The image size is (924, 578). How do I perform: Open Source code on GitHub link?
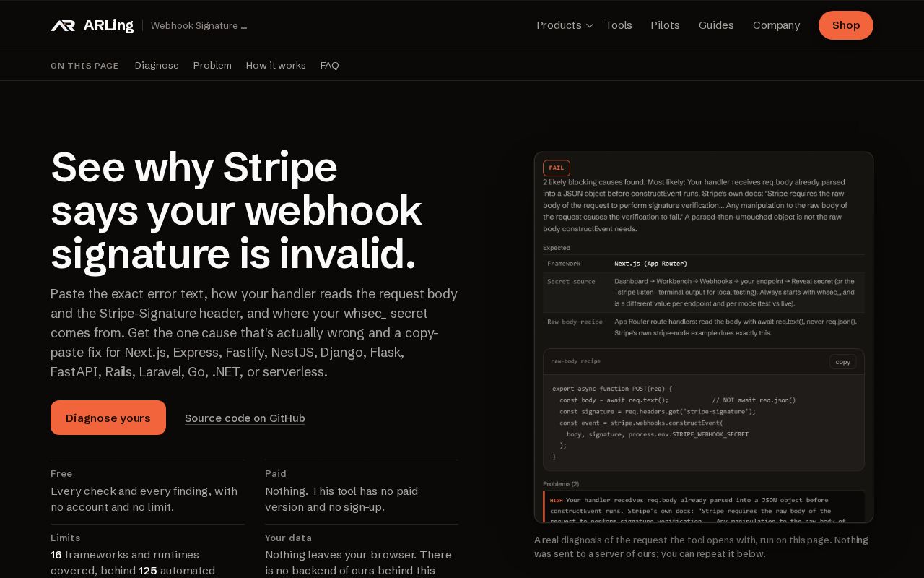pos(245,418)
